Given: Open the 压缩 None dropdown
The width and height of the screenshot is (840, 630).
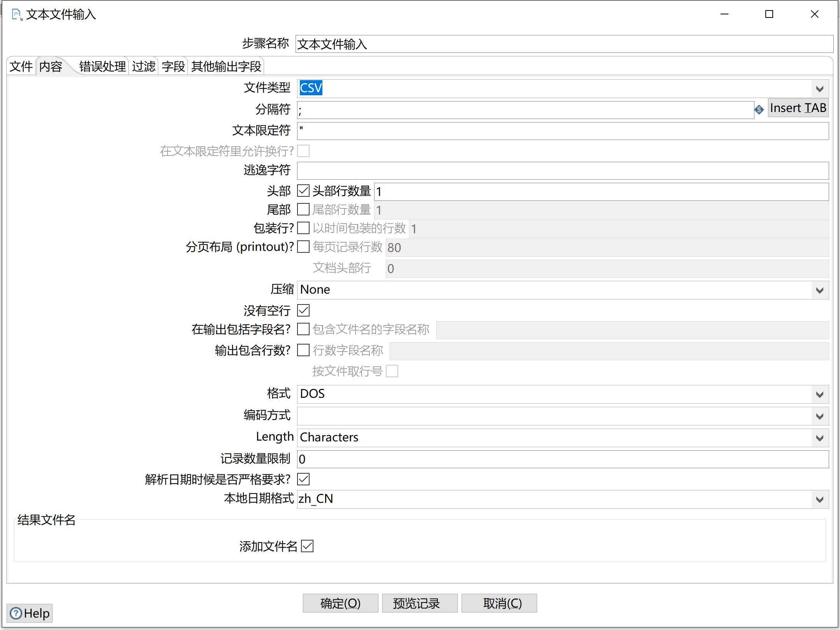Looking at the screenshot, I should coord(820,290).
